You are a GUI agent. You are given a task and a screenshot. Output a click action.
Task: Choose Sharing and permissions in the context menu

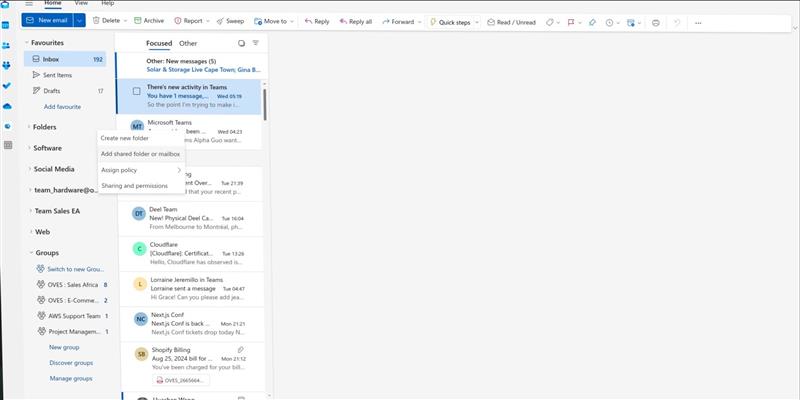[141, 186]
